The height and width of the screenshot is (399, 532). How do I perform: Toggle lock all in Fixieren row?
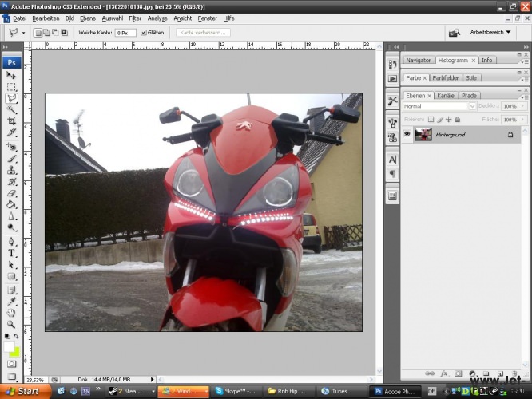[458, 120]
